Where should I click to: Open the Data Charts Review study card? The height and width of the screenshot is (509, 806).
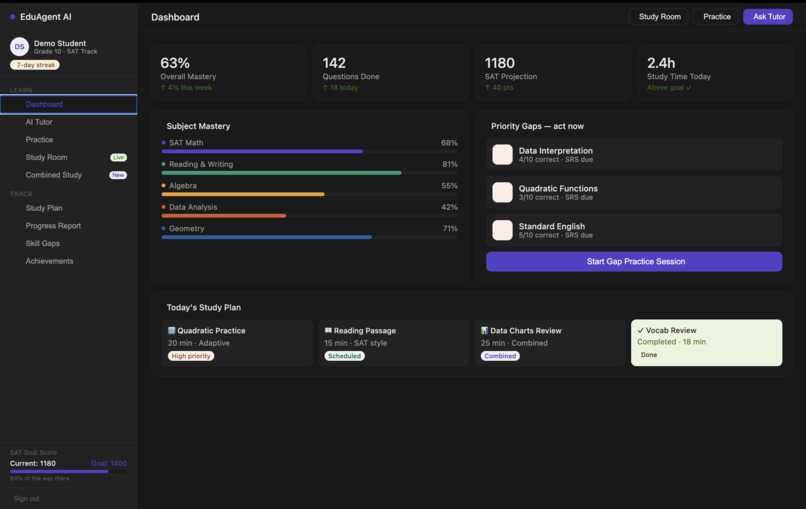550,343
